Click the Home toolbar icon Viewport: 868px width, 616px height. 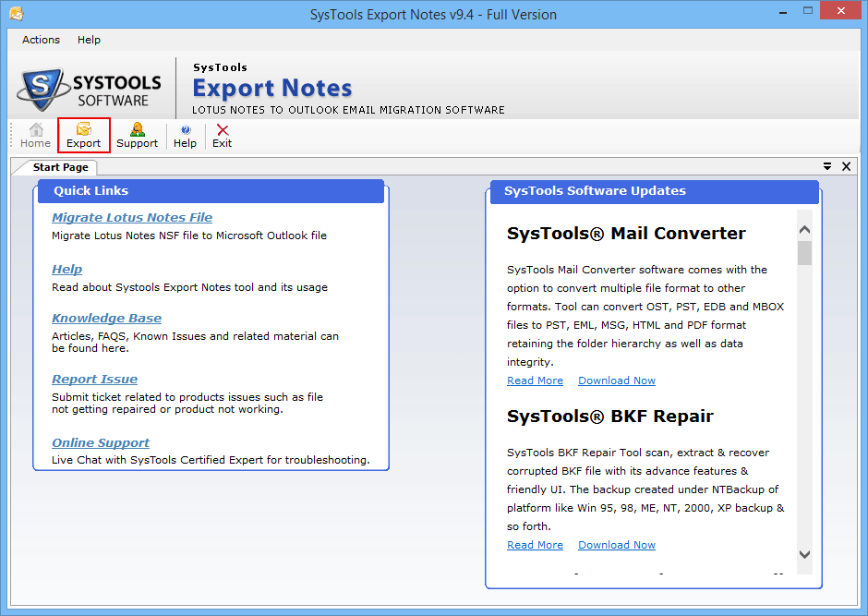(x=35, y=135)
